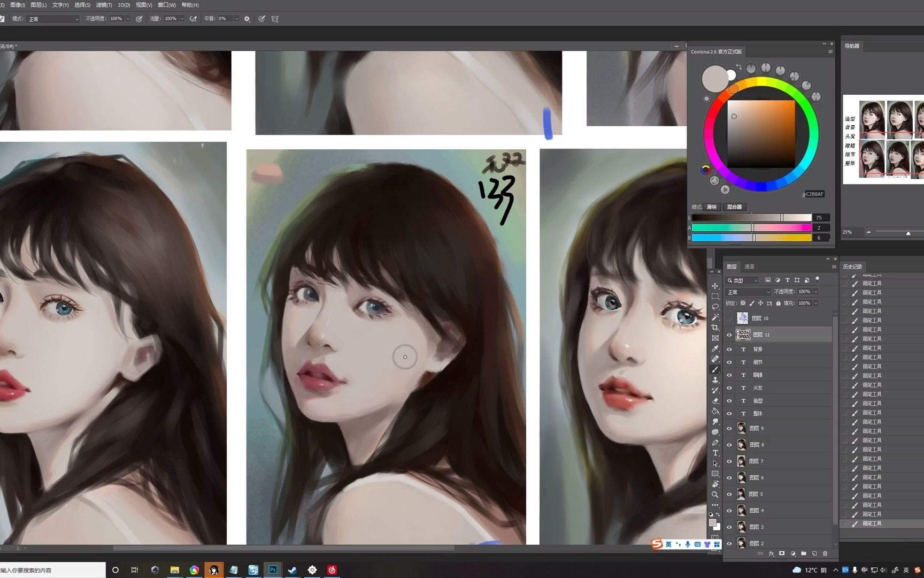
Task: Click the hex color field C2B8AF
Action: tap(814, 194)
